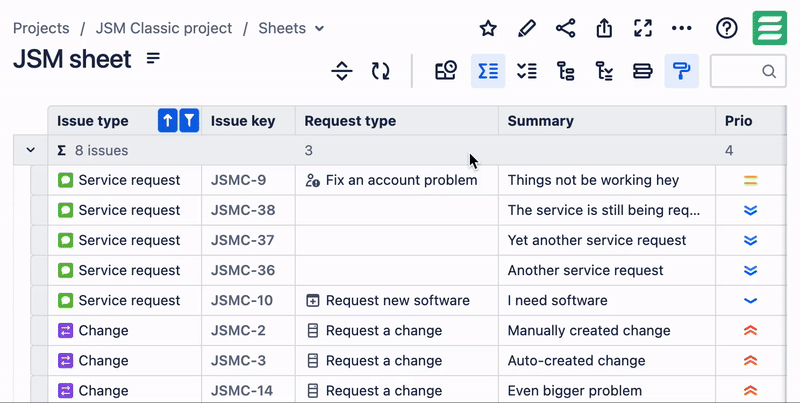Viewport: 800px width, 403px height.
Task: Toggle the row grouping bars icon
Action: coord(643,71)
